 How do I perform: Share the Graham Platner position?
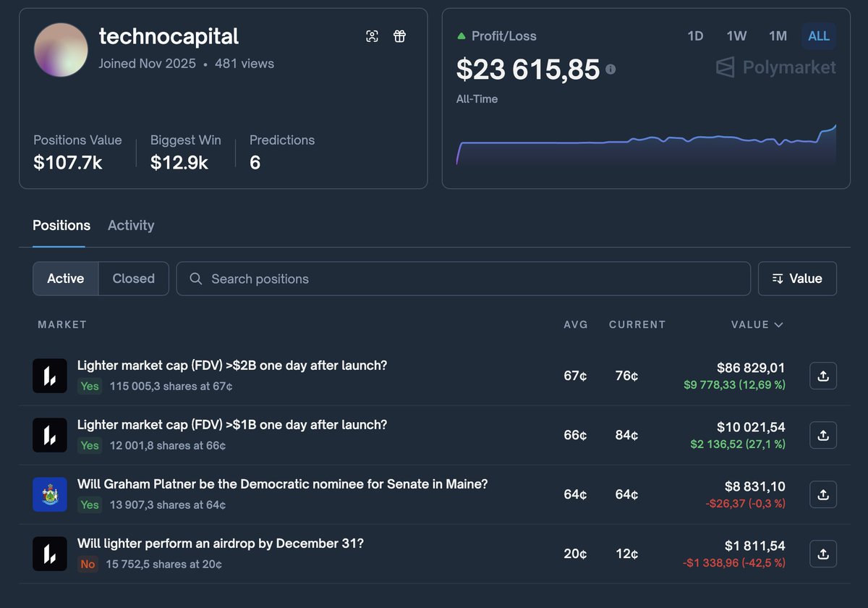pos(823,494)
